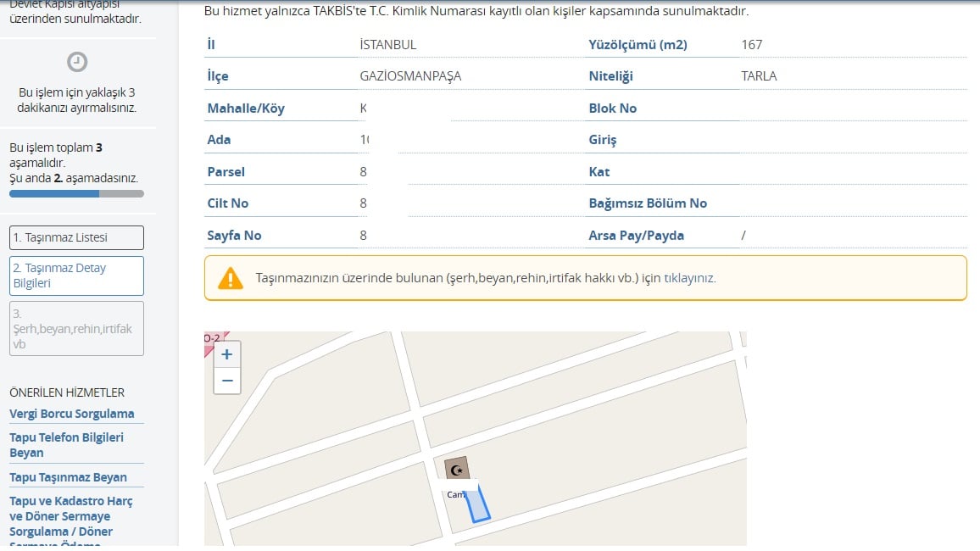Open Tapu Taşınmaz Beyan link
Viewport: 980px width, 551px height.
pos(68,477)
